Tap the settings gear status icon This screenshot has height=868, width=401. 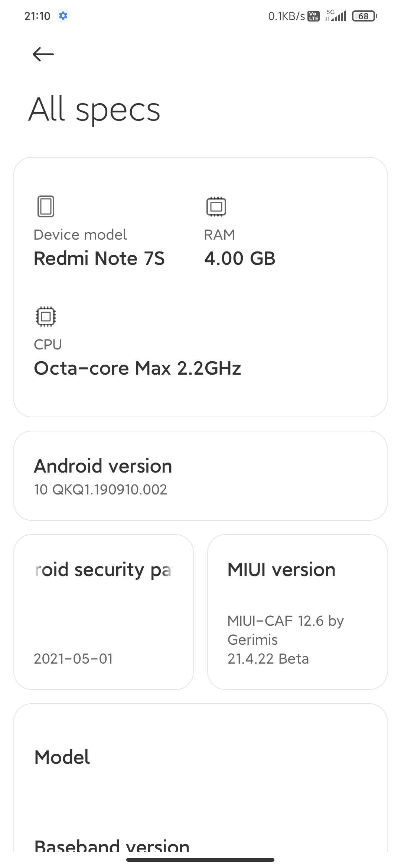(x=63, y=16)
